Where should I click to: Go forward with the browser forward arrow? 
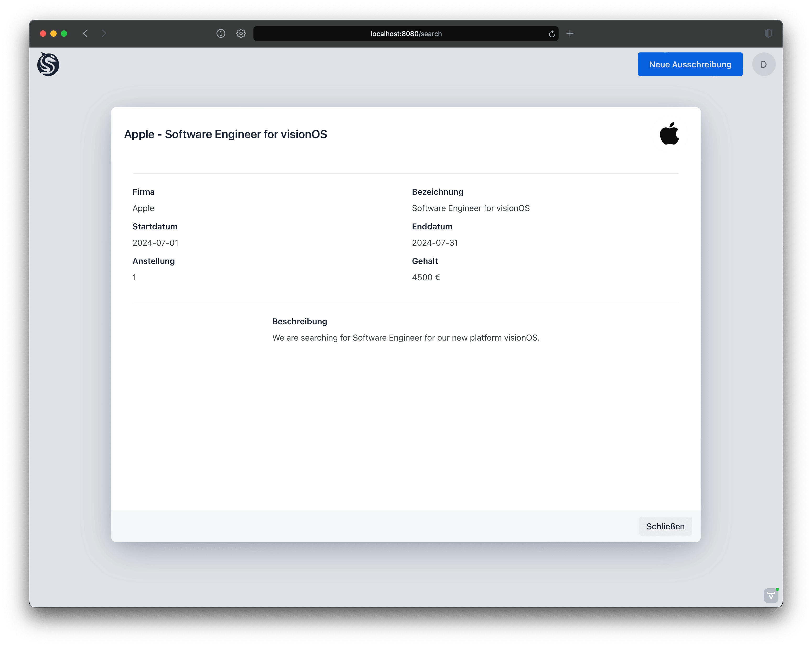tap(104, 34)
